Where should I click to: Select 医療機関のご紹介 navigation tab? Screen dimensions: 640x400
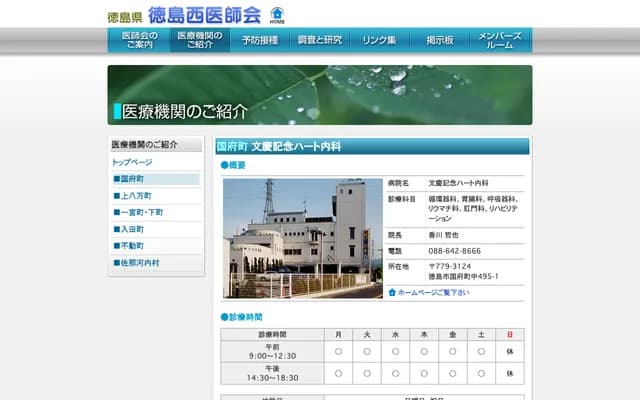pos(200,40)
